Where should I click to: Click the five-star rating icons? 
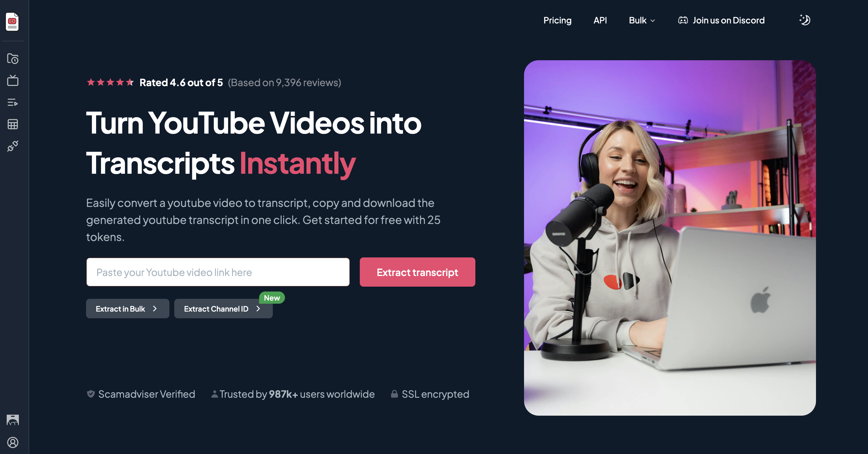[110, 82]
